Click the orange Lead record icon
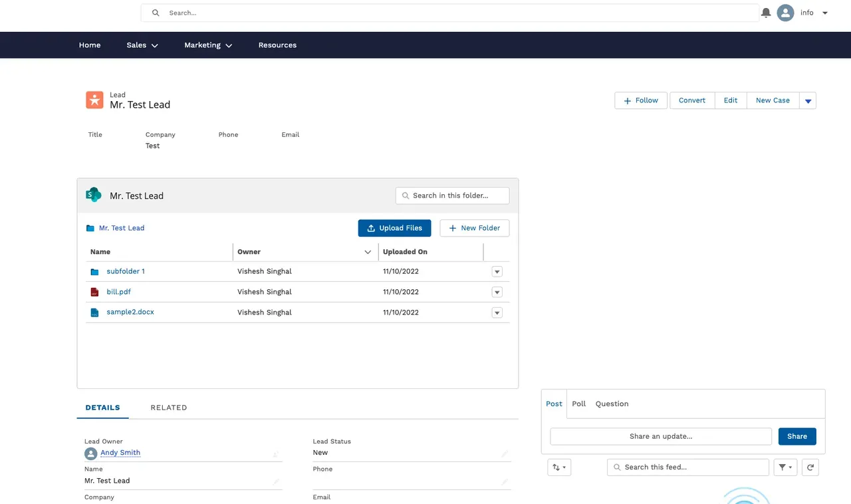The image size is (851, 504). coord(94,100)
